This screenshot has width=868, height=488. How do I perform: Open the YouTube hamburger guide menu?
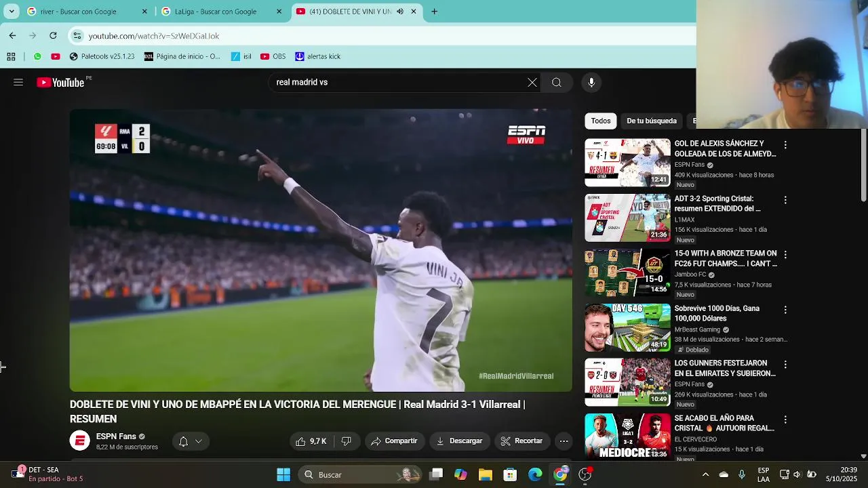click(18, 83)
